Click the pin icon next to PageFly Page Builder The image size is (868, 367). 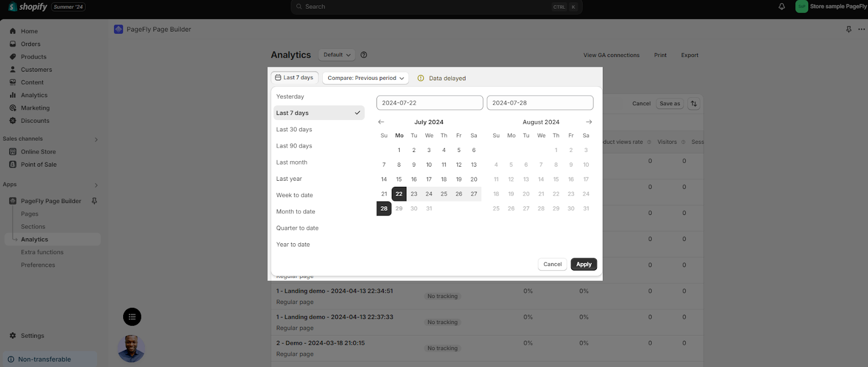click(x=94, y=201)
